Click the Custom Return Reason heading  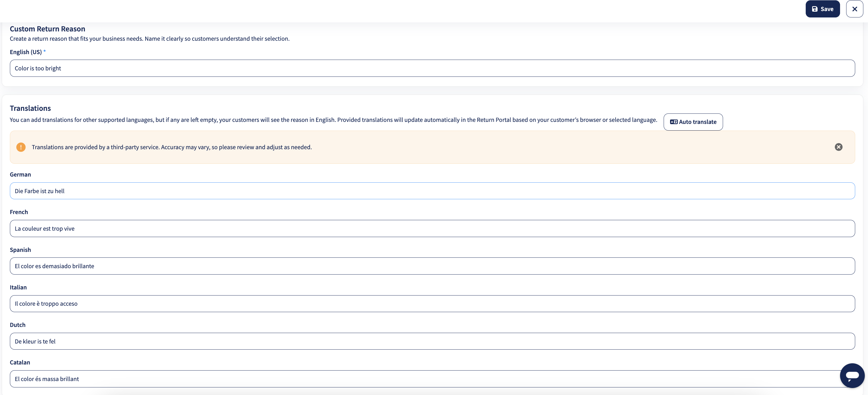tap(47, 29)
